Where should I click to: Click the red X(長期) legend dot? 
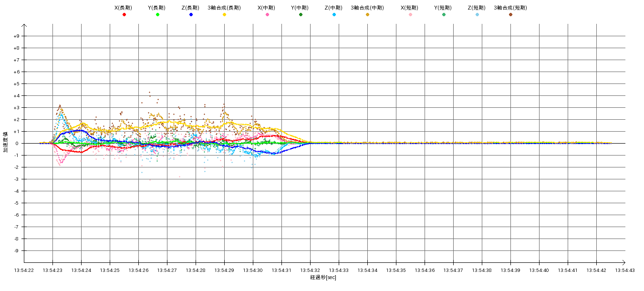point(124,15)
